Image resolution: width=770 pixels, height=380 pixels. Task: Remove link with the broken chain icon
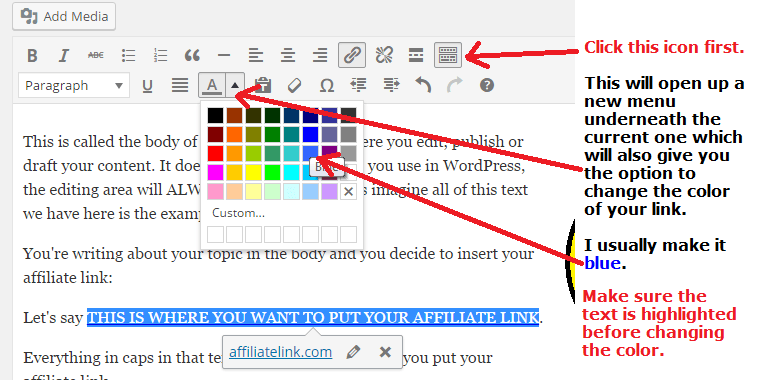point(384,55)
